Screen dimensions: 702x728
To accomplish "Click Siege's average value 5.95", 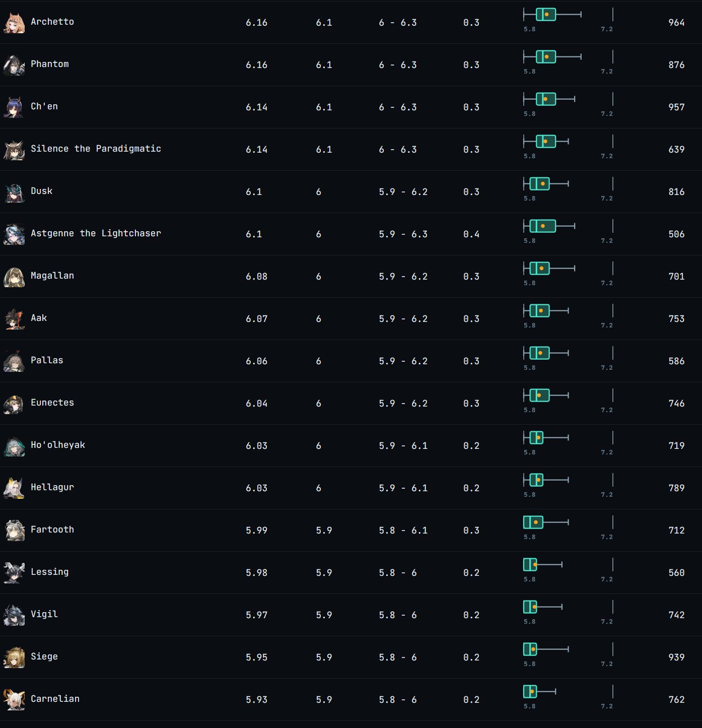I will click(x=256, y=657).
